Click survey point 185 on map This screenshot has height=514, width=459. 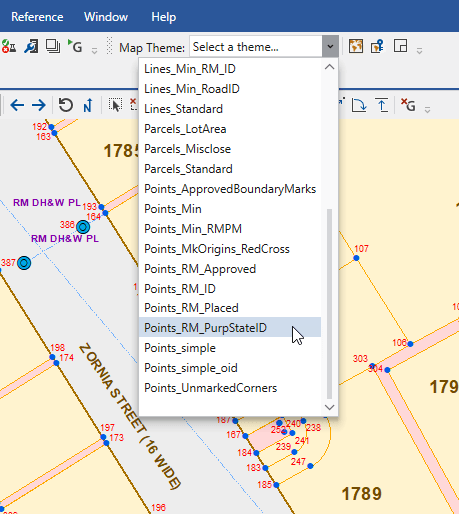point(276,485)
